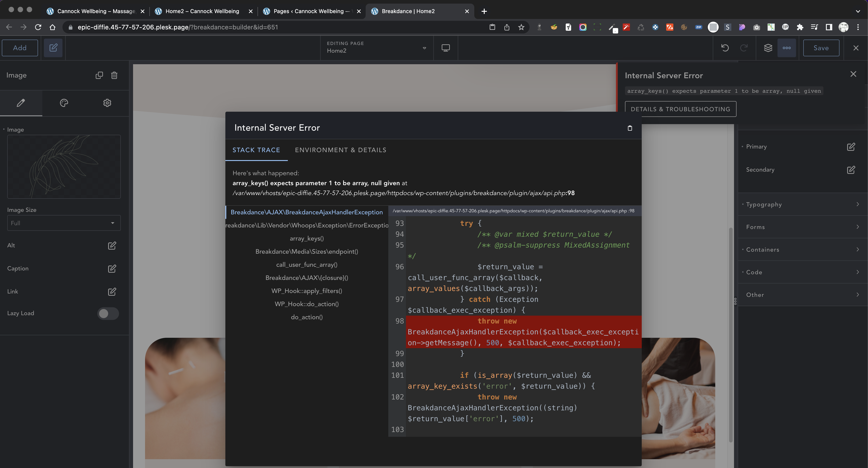Open the Pages Cannock Wellbeing browser tab
The image size is (868, 468).
310,11
